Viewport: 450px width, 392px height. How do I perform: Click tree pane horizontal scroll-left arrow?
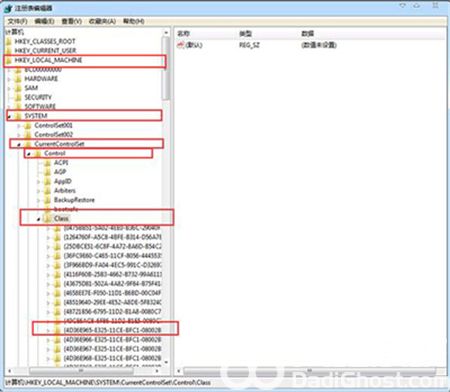click(9, 371)
